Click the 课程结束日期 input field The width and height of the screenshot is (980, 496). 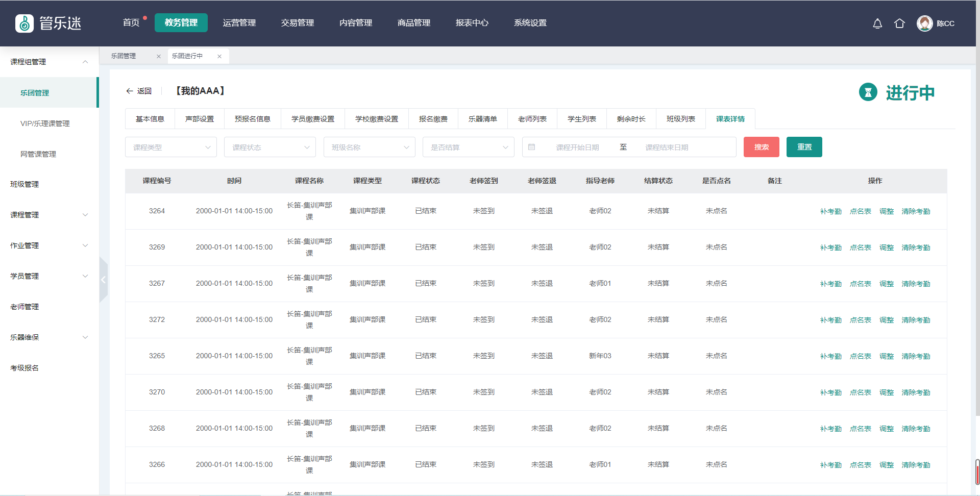click(x=667, y=147)
